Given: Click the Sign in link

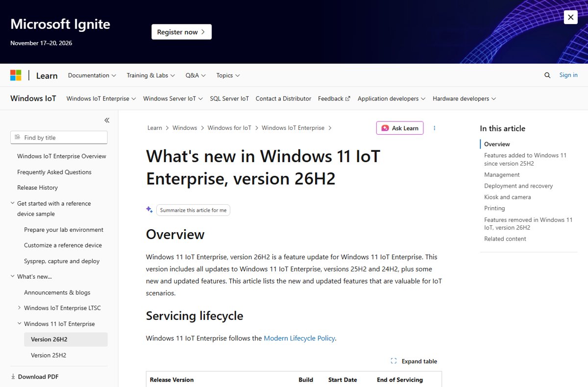Looking at the screenshot, I should [x=568, y=75].
